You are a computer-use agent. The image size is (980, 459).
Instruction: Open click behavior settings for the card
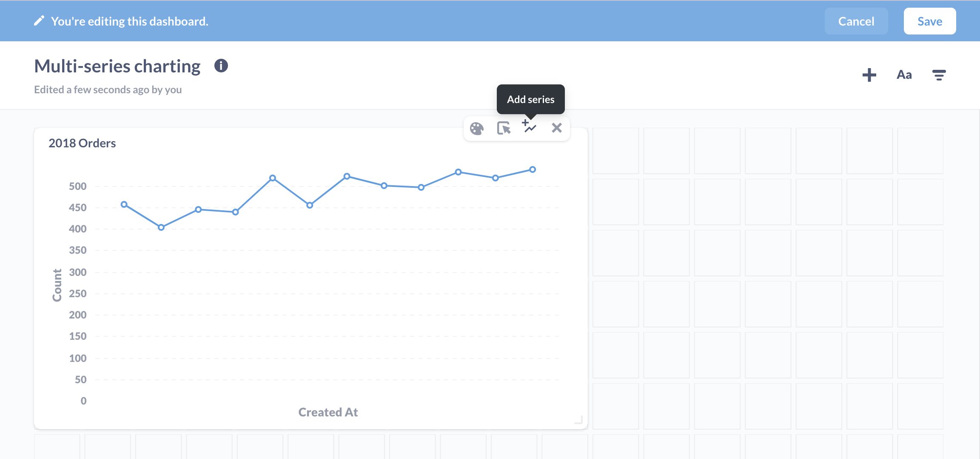click(504, 128)
